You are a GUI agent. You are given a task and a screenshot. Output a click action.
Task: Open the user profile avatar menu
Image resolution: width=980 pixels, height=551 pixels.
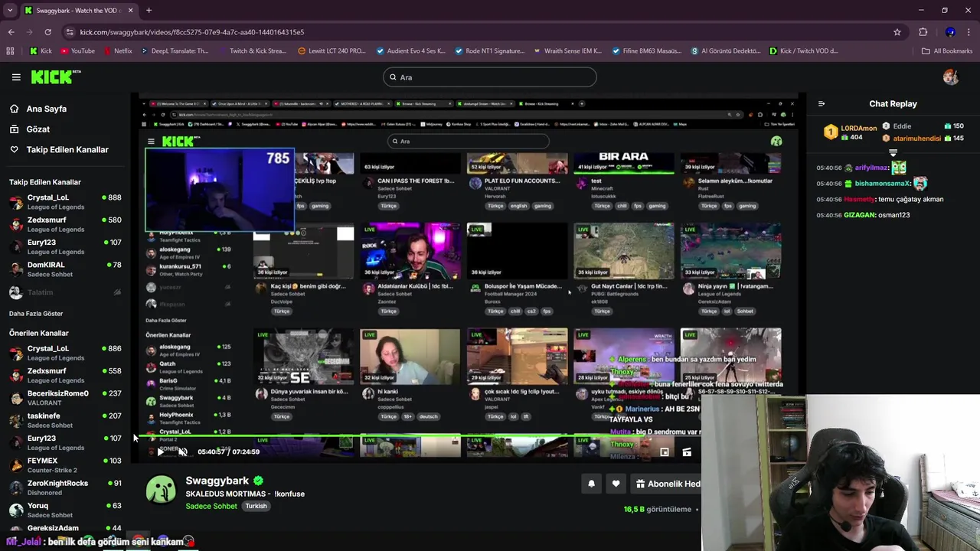pos(950,77)
